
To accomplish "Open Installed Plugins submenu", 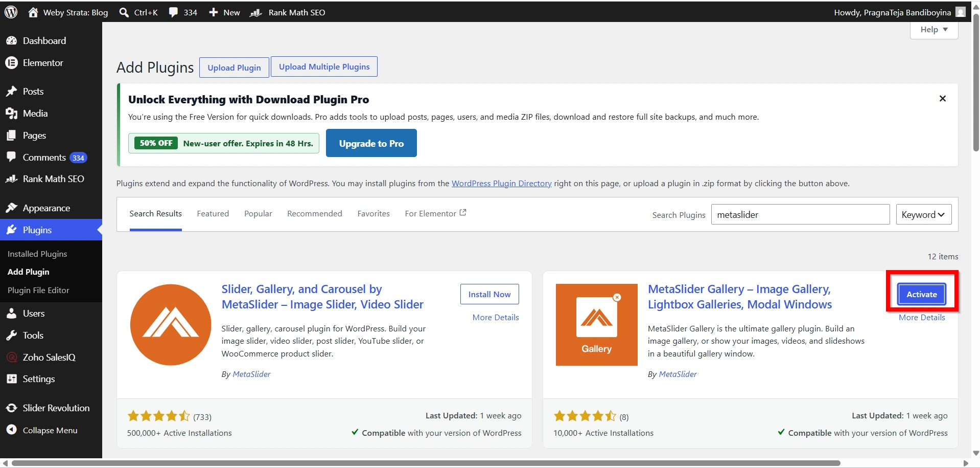I will coord(37,254).
